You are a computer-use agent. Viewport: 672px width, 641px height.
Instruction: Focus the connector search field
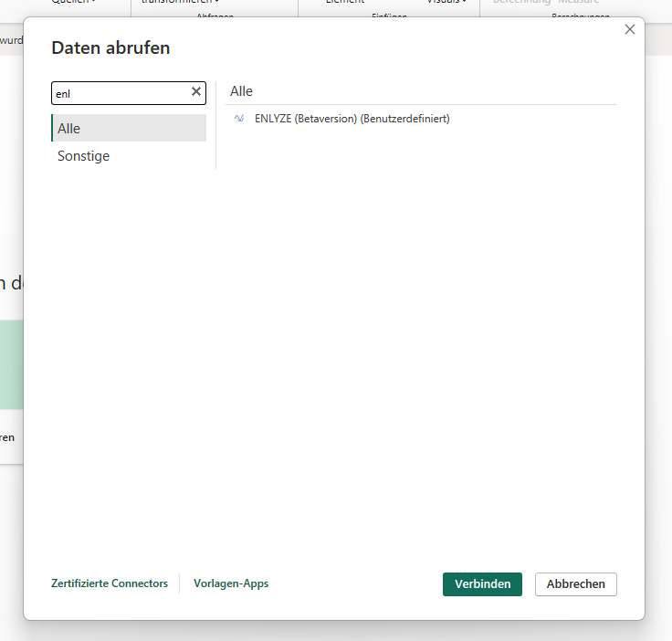[x=119, y=93]
